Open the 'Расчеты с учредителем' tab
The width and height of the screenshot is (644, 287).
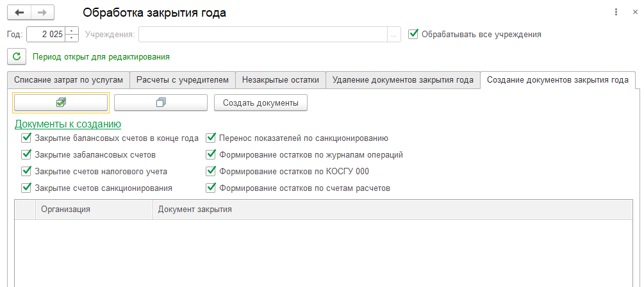tap(182, 80)
